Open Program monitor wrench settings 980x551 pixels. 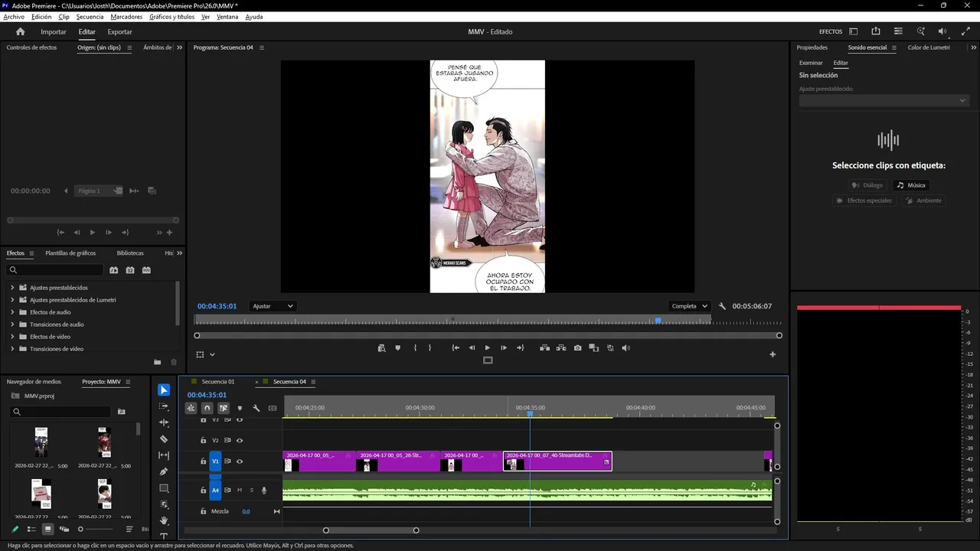pyautogui.click(x=722, y=306)
